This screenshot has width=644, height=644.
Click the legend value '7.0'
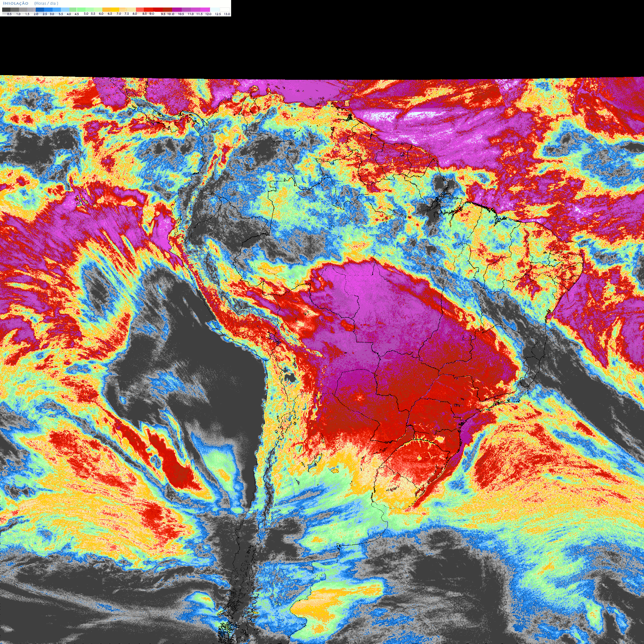click(x=119, y=14)
